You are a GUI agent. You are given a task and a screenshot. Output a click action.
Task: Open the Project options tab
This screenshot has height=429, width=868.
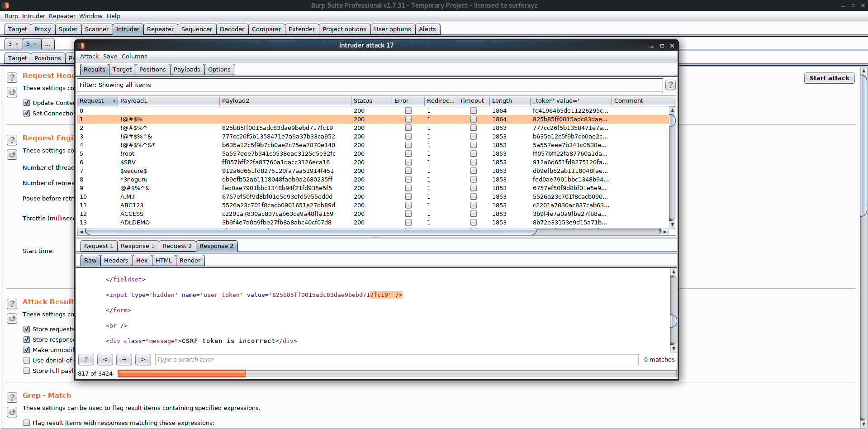click(344, 29)
